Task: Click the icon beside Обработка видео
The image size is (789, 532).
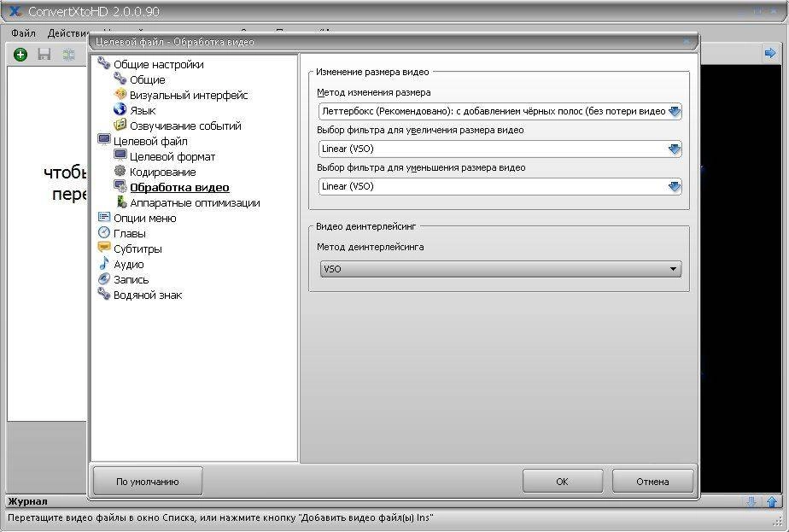Action: 120,186
